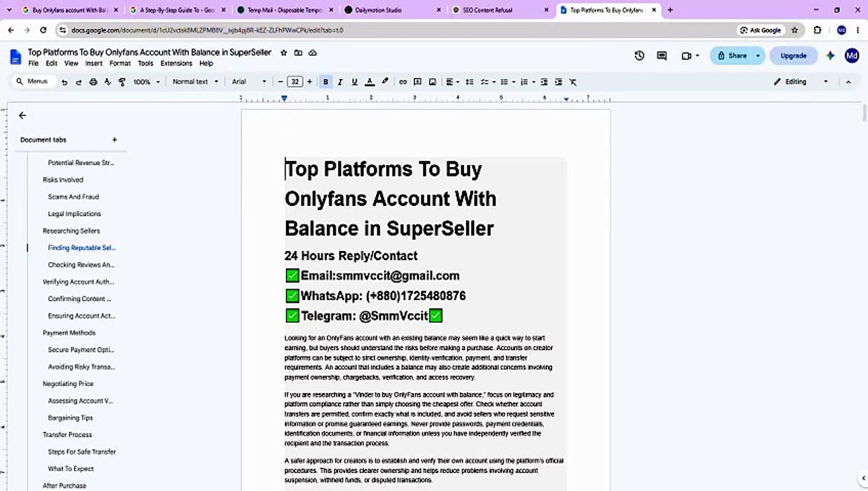This screenshot has width=868, height=491.
Task: Toggle bold formatting
Action: point(325,82)
